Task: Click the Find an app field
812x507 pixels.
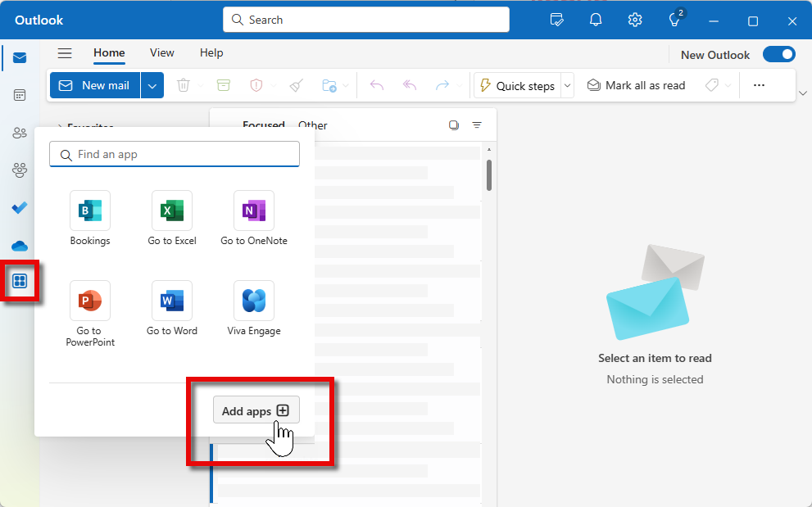Action: point(175,155)
